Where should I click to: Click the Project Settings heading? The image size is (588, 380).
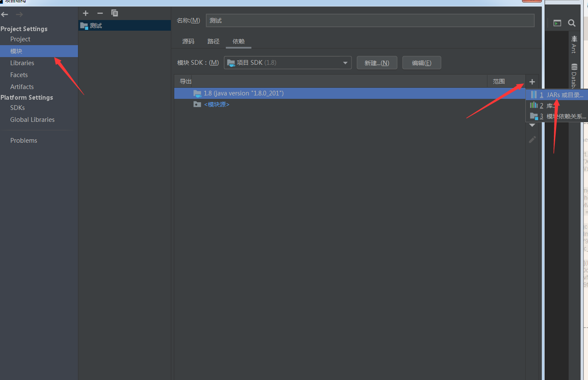click(24, 29)
